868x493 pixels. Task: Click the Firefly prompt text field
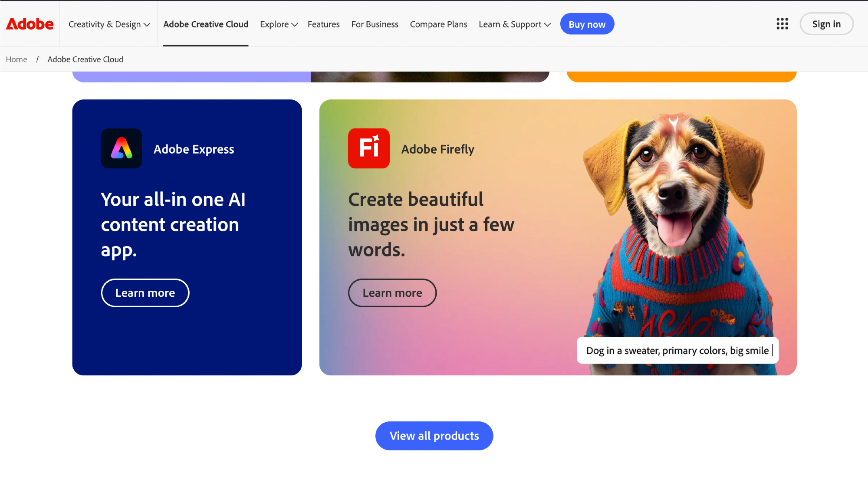pos(677,351)
